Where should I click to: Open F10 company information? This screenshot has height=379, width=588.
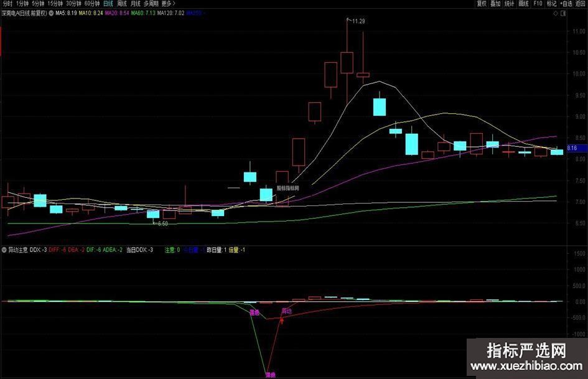[x=538, y=3]
